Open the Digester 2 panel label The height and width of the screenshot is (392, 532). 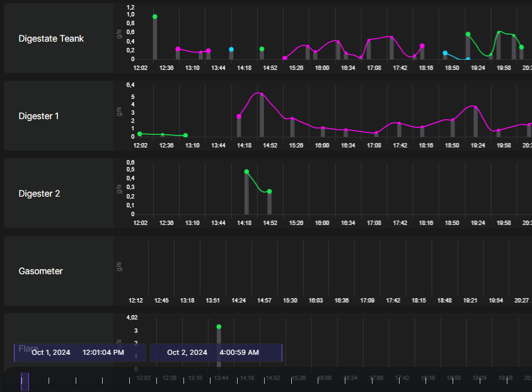(39, 193)
